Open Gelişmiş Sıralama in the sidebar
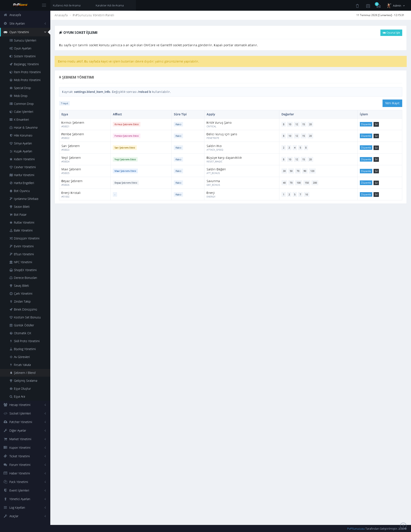 click(x=25, y=381)
